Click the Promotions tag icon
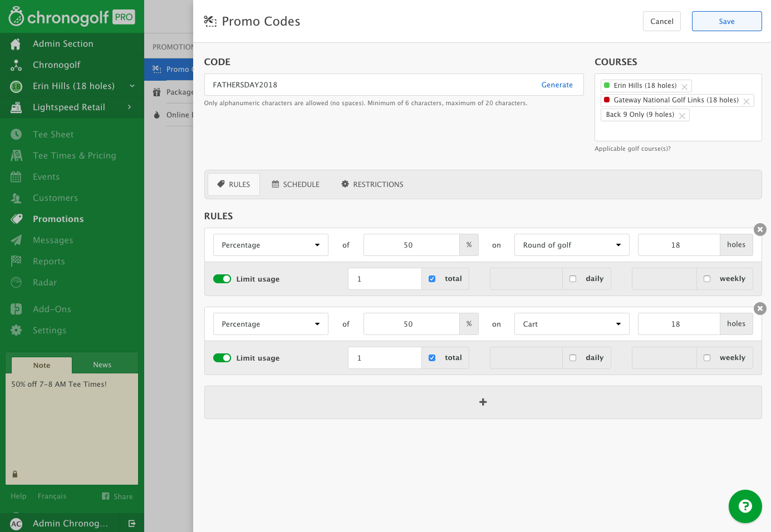 tap(17, 219)
